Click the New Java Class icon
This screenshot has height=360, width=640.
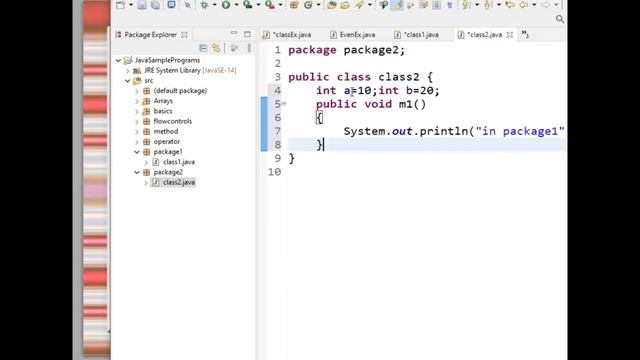coord(309,5)
